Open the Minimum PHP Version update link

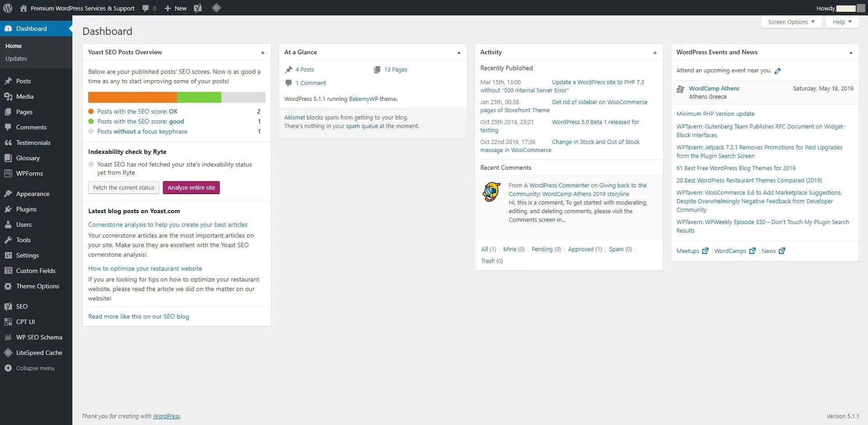coord(715,114)
